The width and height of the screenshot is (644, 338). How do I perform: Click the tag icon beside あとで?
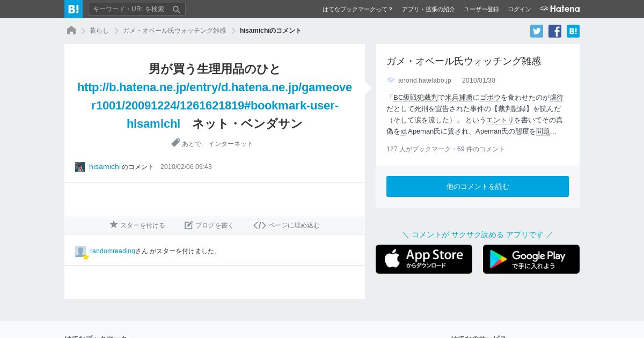pos(175,143)
